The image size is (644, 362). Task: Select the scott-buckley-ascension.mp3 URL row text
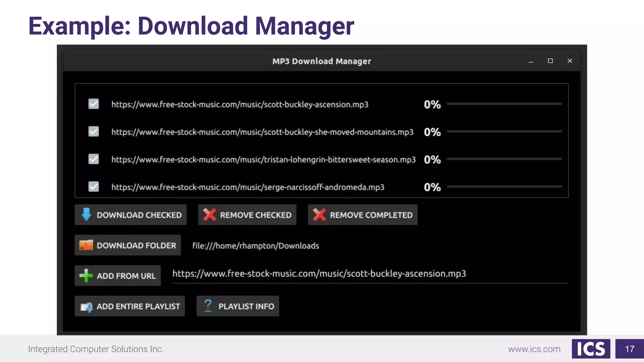click(240, 105)
